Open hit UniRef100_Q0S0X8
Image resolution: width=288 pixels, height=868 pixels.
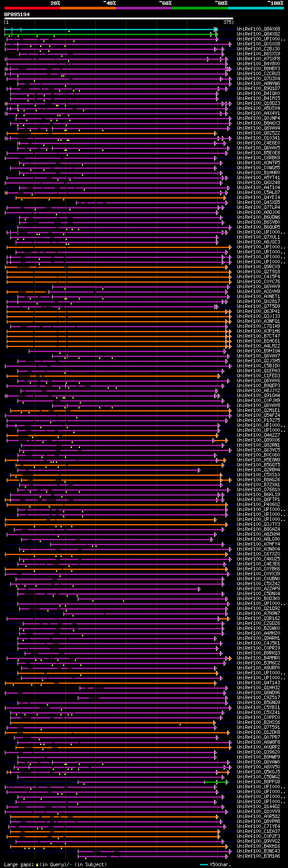point(258,44)
